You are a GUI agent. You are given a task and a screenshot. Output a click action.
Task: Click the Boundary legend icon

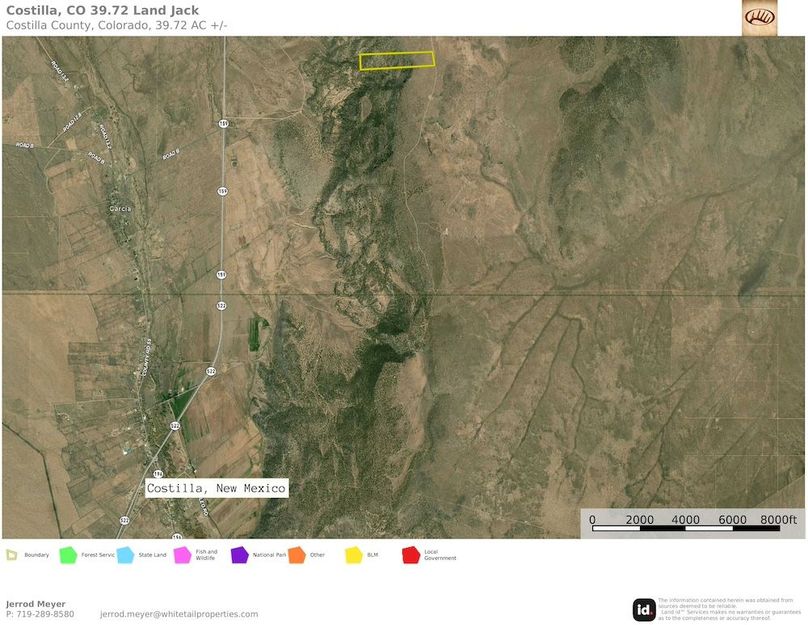(10, 552)
